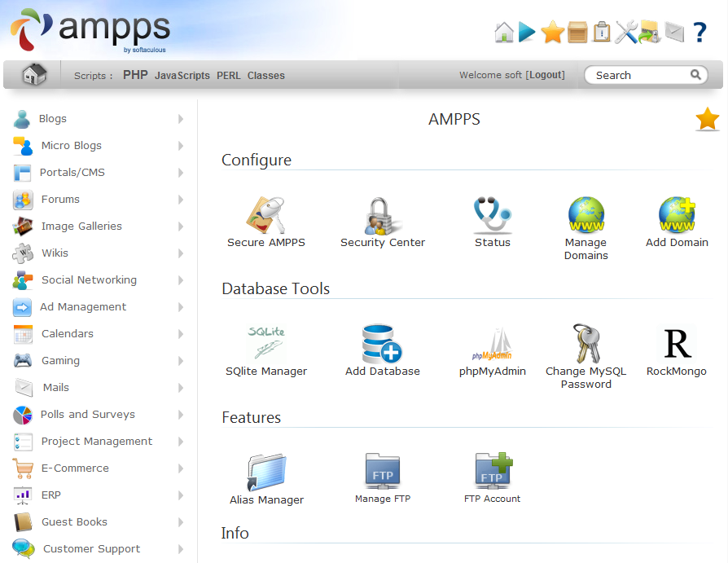Expand the E-Commerce category arrow
This screenshot has width=728, height=563.
click(x=181, y=468)
